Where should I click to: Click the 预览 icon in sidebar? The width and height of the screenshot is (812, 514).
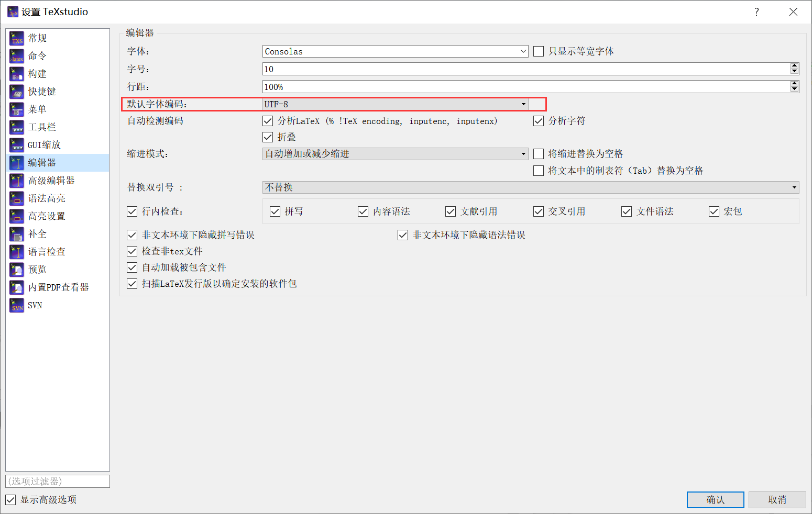(17, 270)
